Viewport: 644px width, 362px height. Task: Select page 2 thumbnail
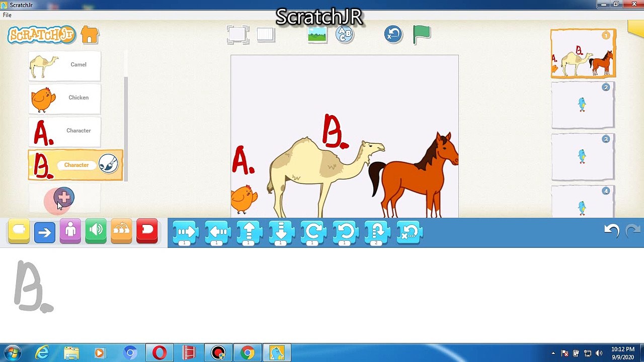tap(583, 105)
